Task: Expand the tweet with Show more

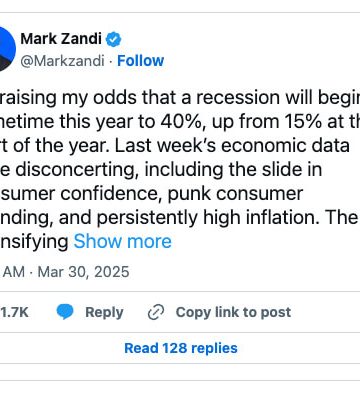Action: coord(122,241)
